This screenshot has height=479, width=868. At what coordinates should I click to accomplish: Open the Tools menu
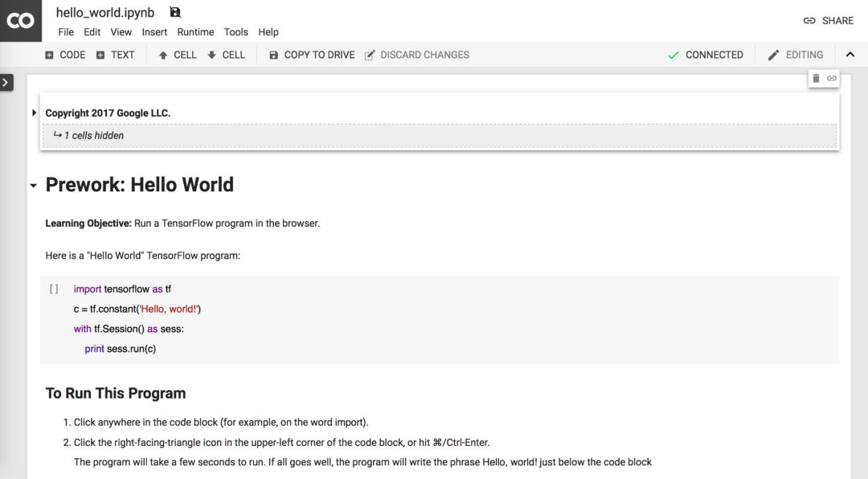[x=236, y=32]
